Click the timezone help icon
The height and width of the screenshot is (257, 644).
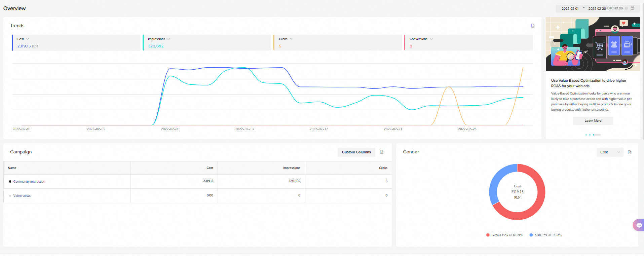pyautogui.click(x=626, y=8)
